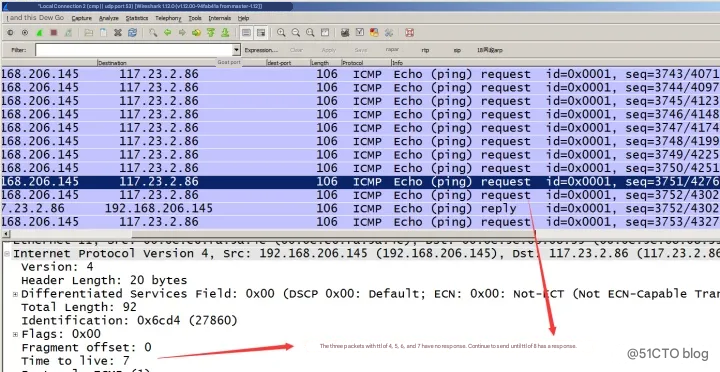Open the Analyze menu
This screenshot has width=720, height=372.
(x=109, y=18)
